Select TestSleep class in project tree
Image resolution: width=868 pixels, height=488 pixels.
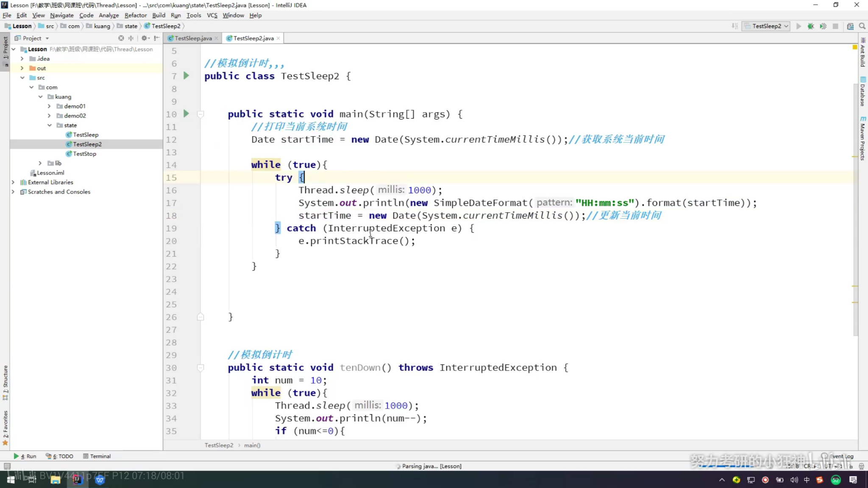(x=86, y=135)
